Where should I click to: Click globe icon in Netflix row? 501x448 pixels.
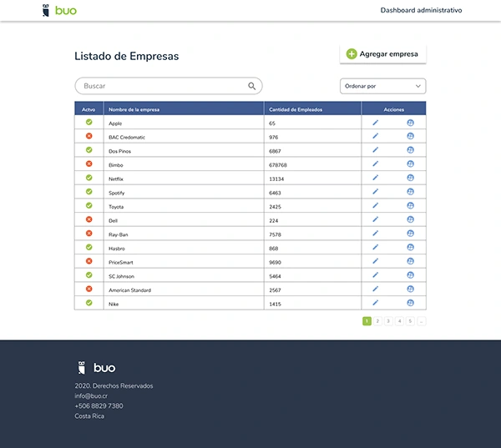[x=411, y=178]
